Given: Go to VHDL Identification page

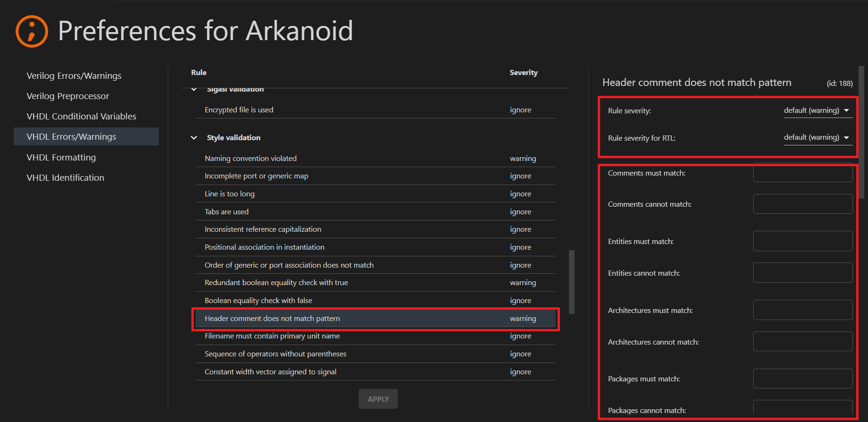Looking at the screenshot, I should pos(65,178).
